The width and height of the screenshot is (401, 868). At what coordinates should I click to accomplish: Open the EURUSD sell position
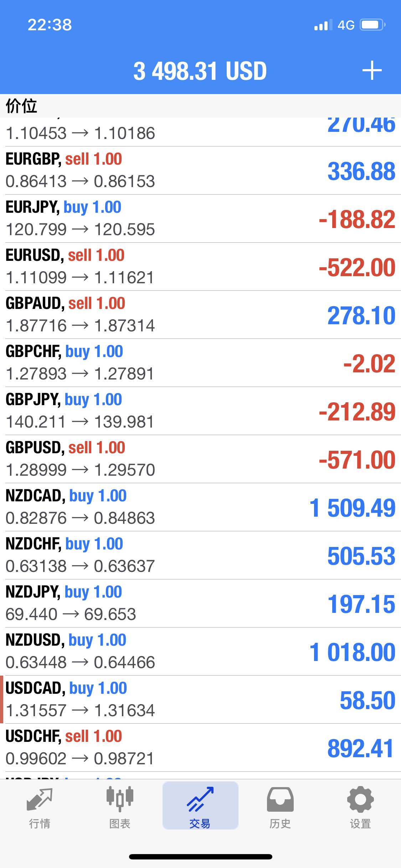pos(200,267)
